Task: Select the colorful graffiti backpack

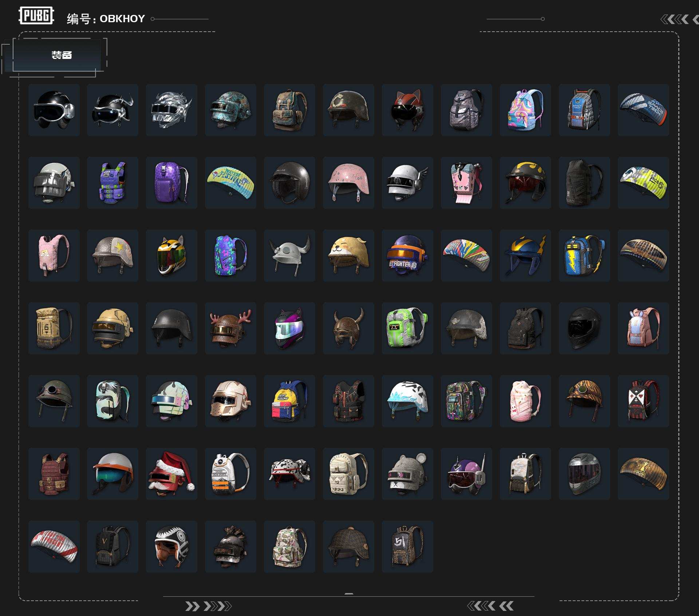Action: pos(466,401)
